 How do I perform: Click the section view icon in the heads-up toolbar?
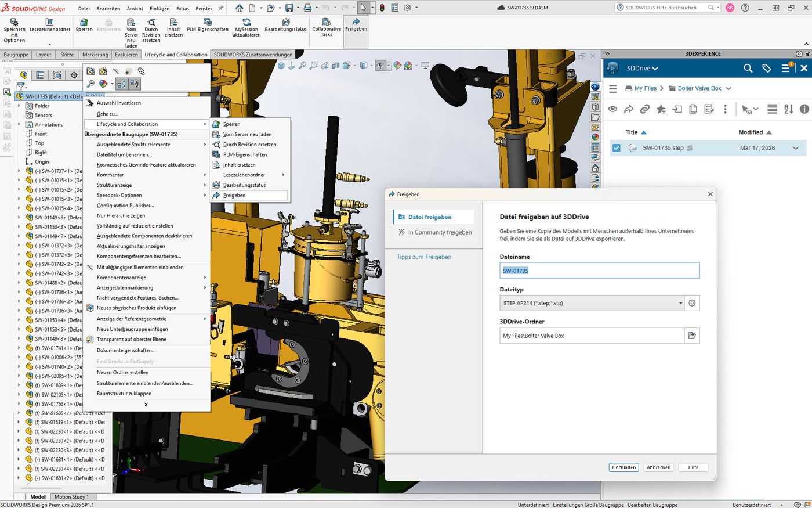[x=335, y=66]
